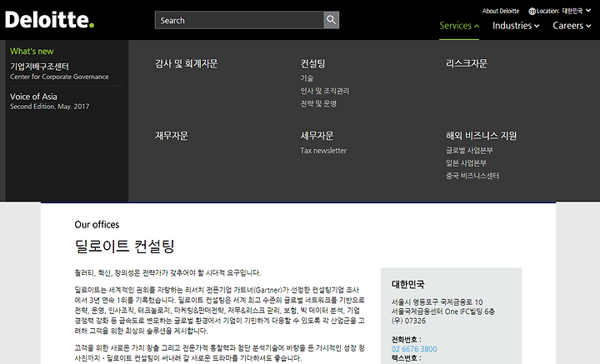Click the 딜로이트 컨설팅 page title
Screen dimensions: 600x364
[x=125, y=246]
